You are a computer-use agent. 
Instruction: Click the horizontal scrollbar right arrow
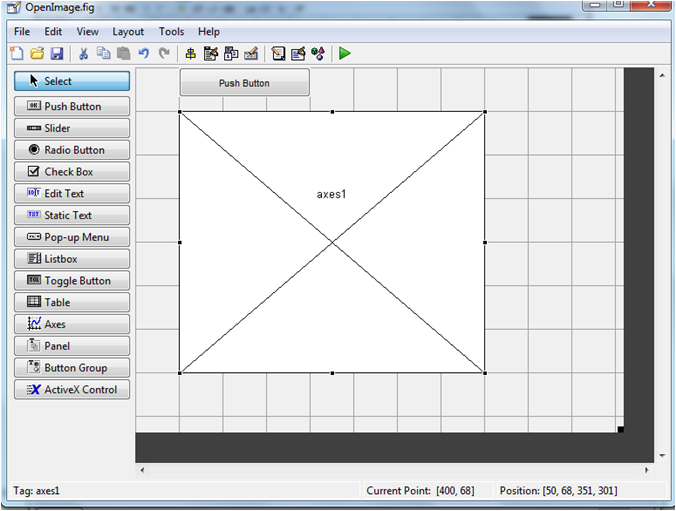[x=647, y=470]
